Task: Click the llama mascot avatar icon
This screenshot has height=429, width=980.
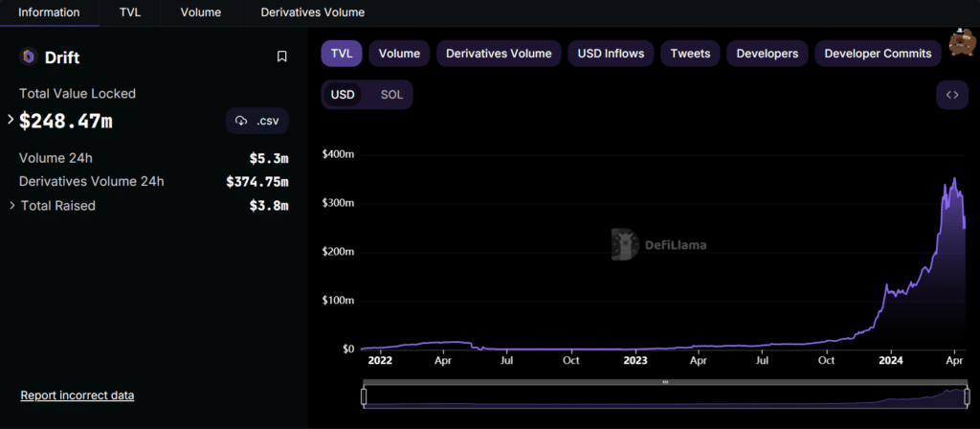Action: point(963,42)
